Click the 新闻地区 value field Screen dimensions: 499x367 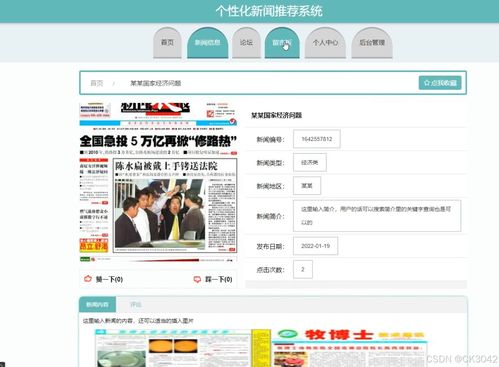click(x=307, y=186)
